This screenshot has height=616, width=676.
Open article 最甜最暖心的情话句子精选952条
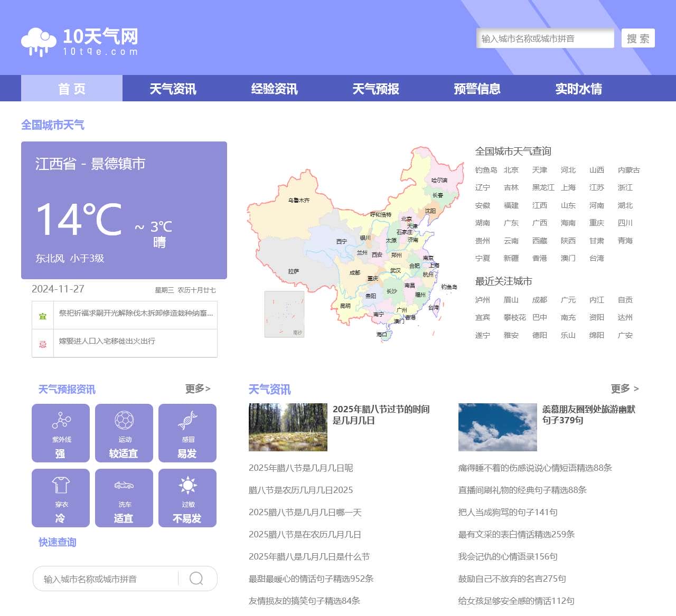coord(311,579)
